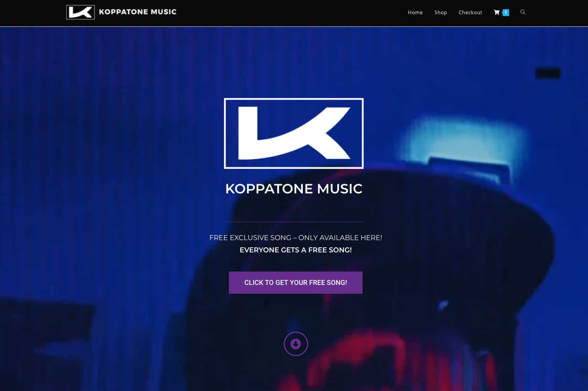The width and height of the screenshot is (588, 391).
Task: Click the K logo icon in header
Action: (x=80, y=12)
